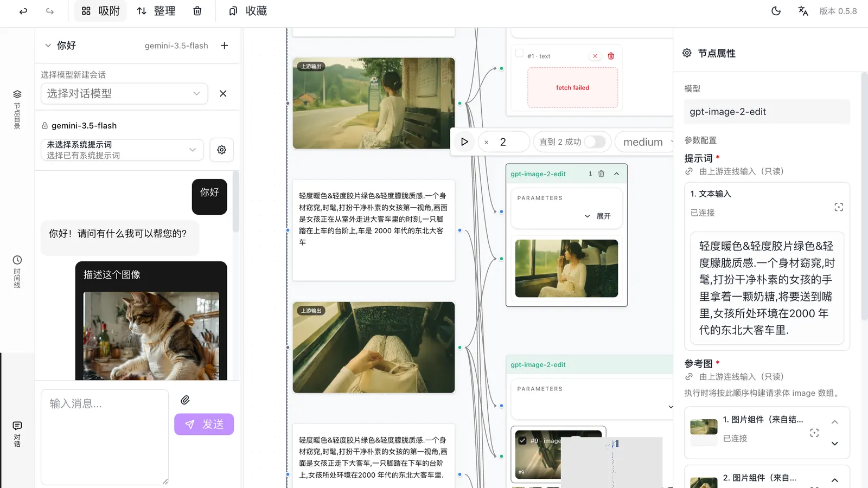Expand 文本输入 fullscreen icon

(839, 207)
